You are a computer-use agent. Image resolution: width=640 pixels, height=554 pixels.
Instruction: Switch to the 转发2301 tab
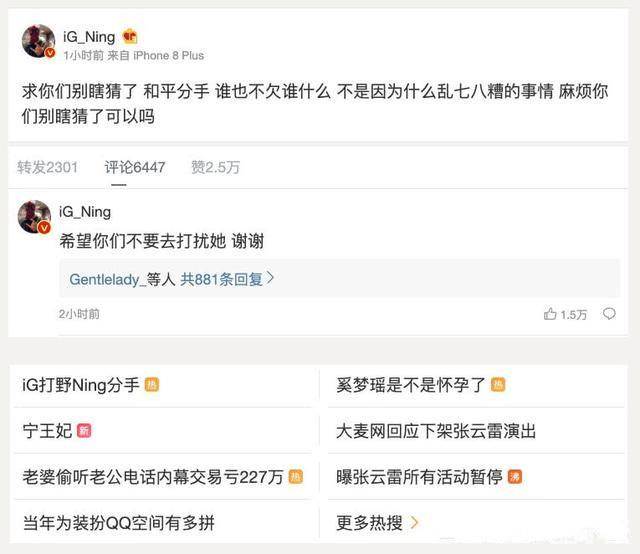[47, 167]
